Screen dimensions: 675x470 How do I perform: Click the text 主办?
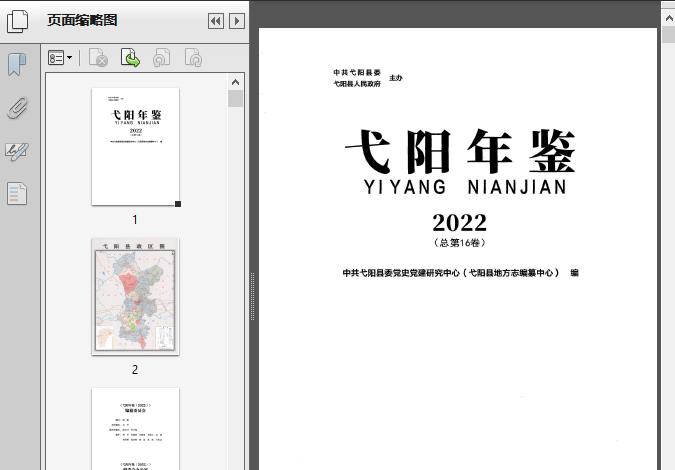(x=396, y=78)
